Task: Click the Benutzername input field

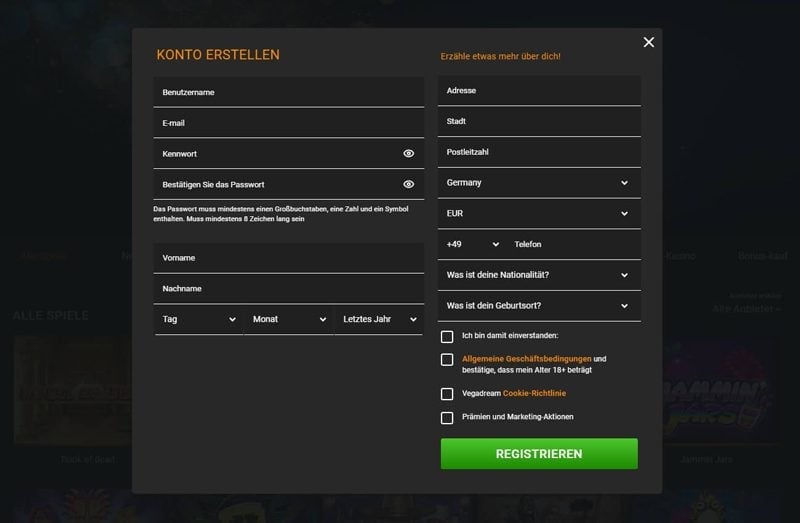Action: pos(289,92)
